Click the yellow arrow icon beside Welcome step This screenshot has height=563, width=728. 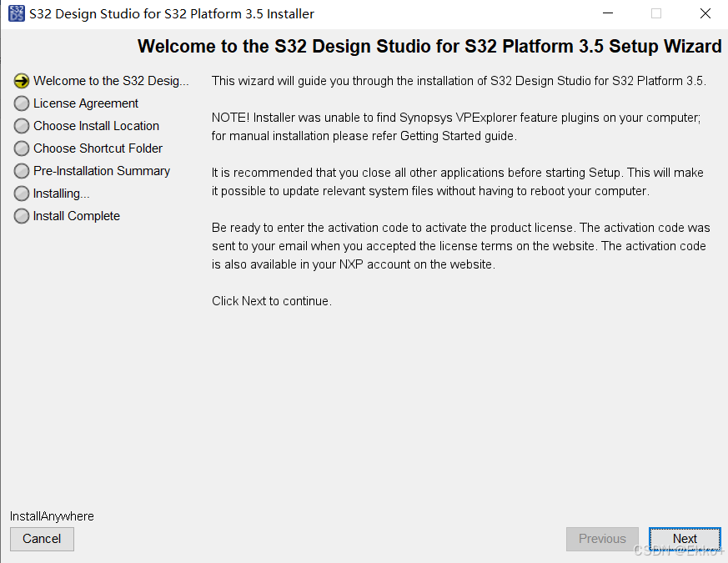(22, 81)
